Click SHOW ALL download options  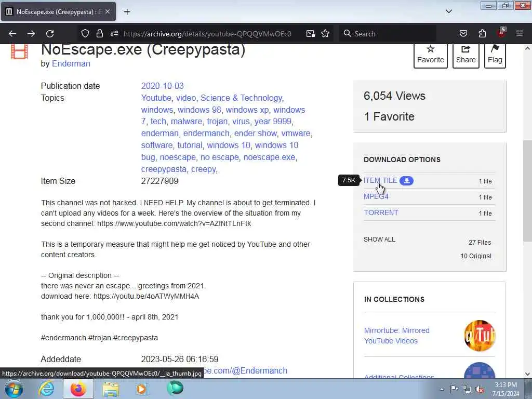pos(379,240)
